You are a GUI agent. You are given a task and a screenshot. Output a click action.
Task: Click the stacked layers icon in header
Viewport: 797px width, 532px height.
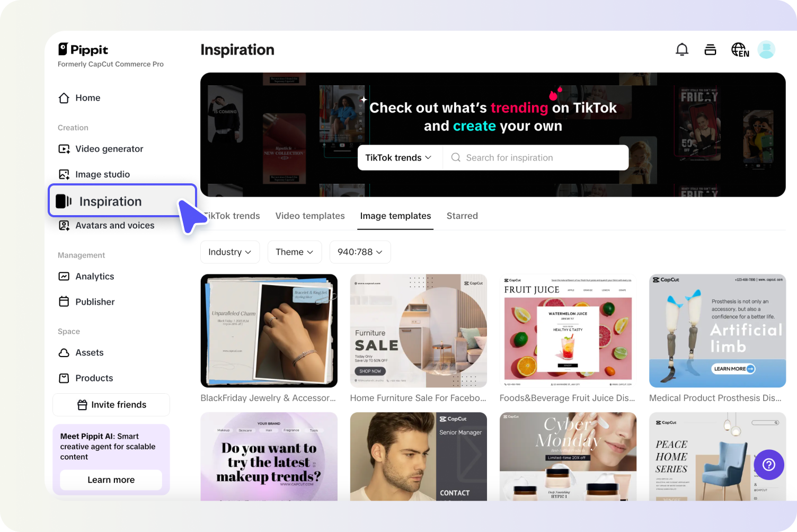click(x=710, y=50)
